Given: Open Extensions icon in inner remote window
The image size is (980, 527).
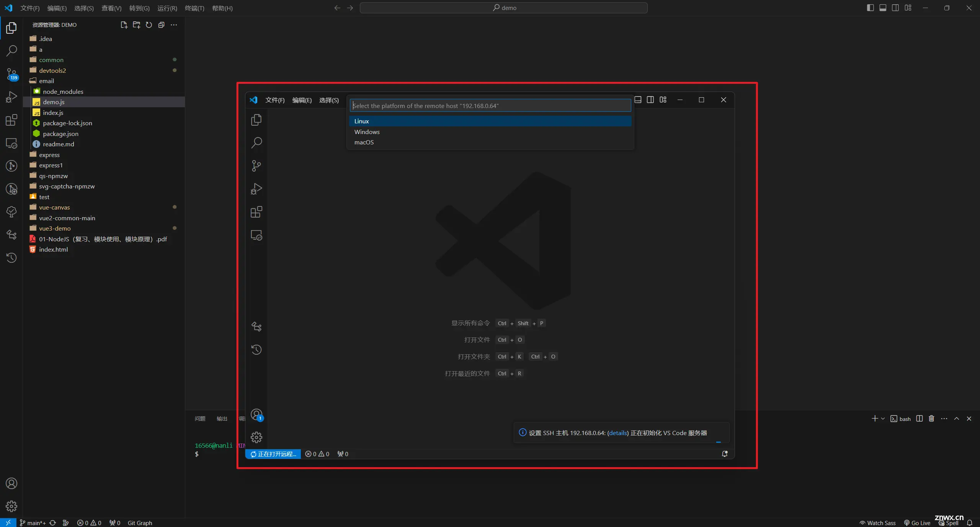Looking at the screenshot, I should 256,212.
